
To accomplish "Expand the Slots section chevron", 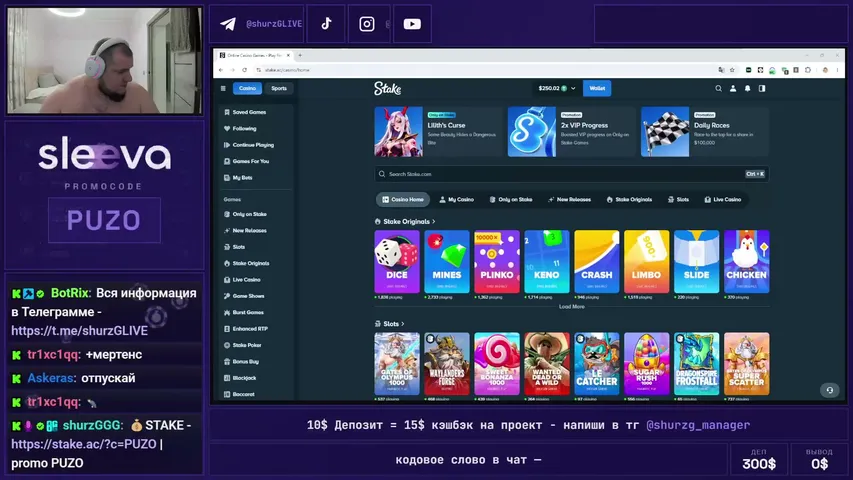I will 403,324.
